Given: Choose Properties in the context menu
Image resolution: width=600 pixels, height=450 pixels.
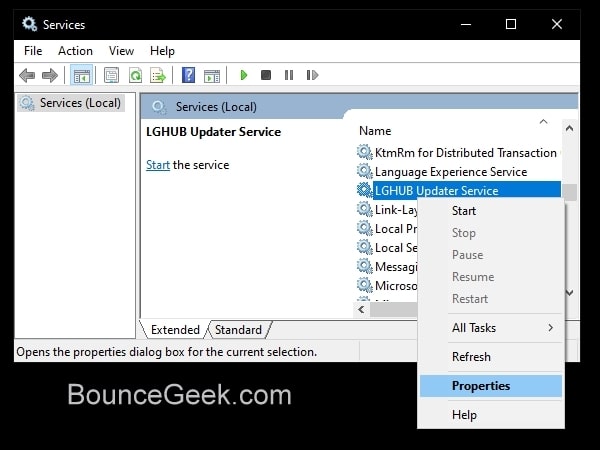Looking at the screenshot, I should 491,386.
